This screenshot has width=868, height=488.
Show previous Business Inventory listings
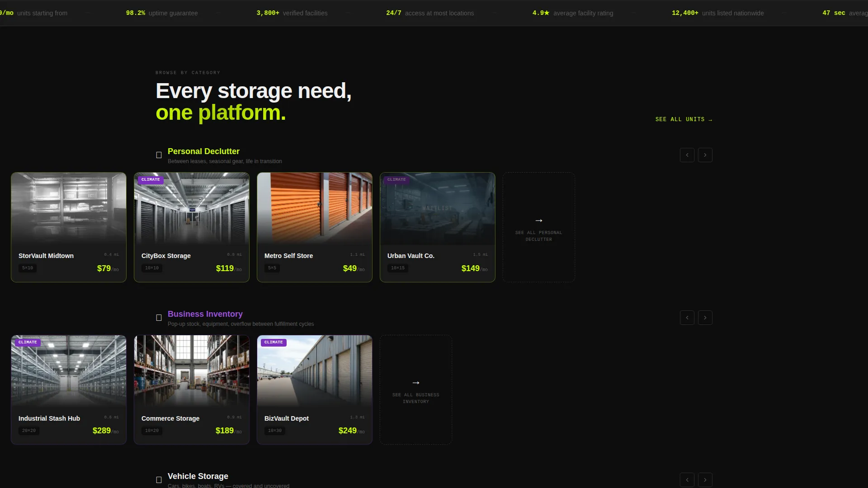(687, 318)
